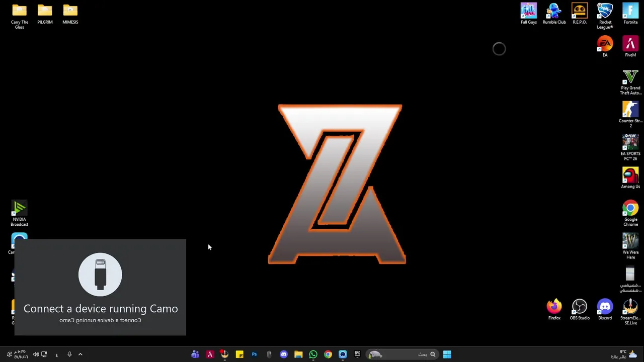The width and height of the screenshot is (644, 362).
Task: Open the microphone tray icon
Action: 69,354
